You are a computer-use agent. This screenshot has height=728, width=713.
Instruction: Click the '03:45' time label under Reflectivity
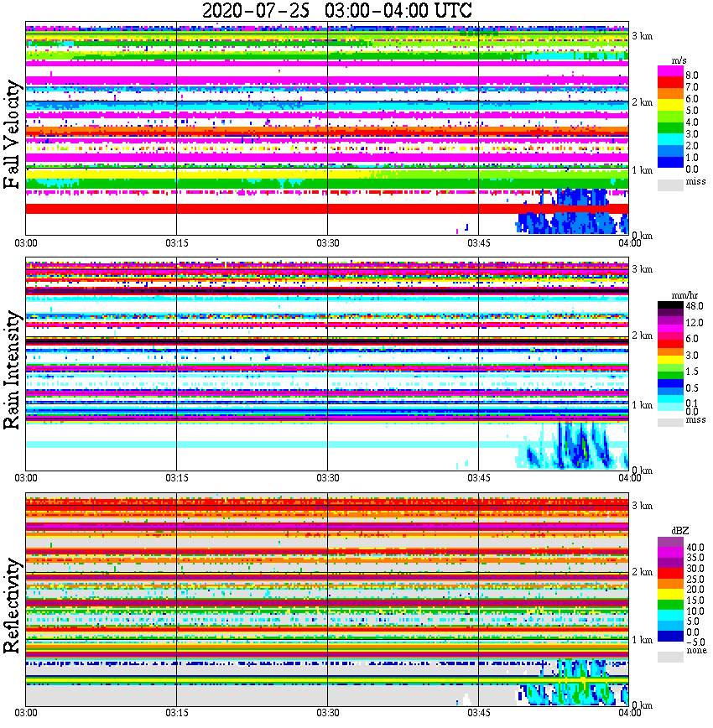478,713
